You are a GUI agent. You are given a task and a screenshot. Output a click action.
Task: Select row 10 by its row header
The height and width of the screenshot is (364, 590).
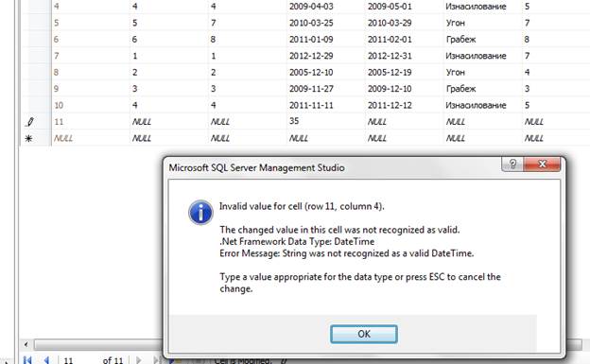(36, 105)
